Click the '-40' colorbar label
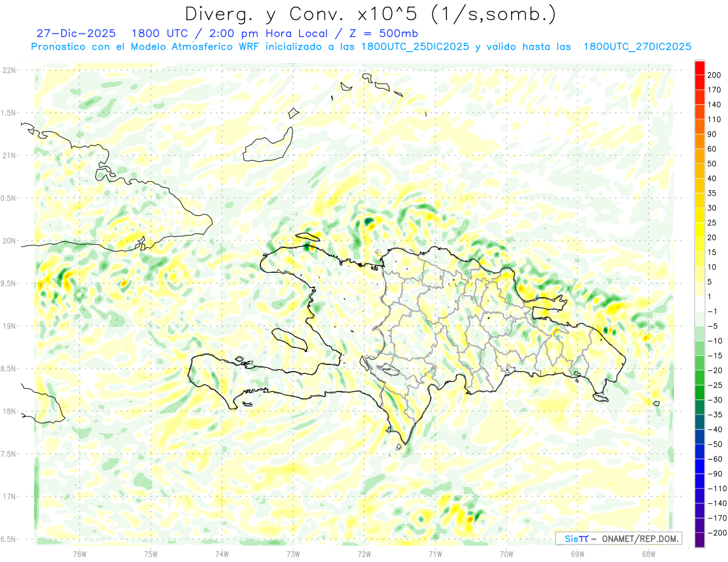This screenshot has width=728, height=562. [716, 429]
